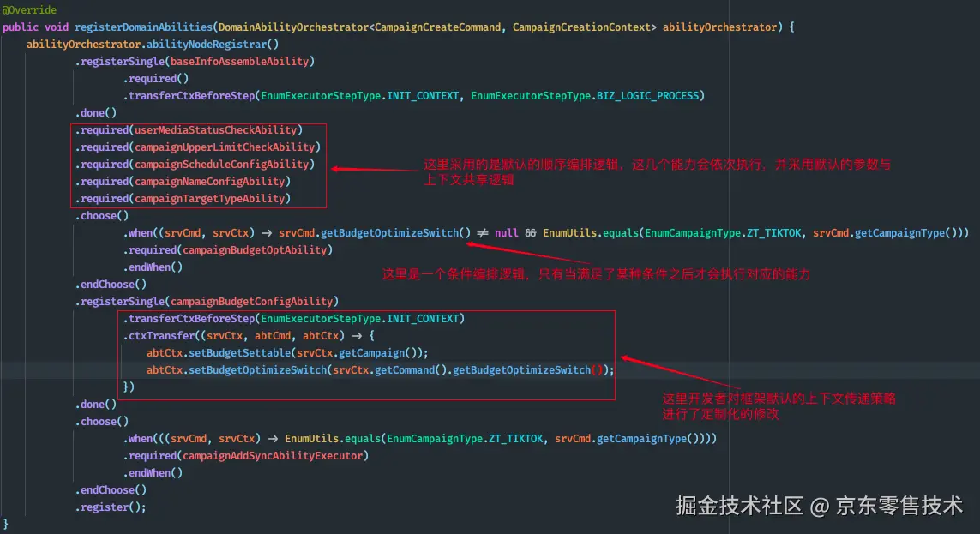Click the CampaignCreateCommand generic type
Screen dimensions: 980x534
point(437,27)
